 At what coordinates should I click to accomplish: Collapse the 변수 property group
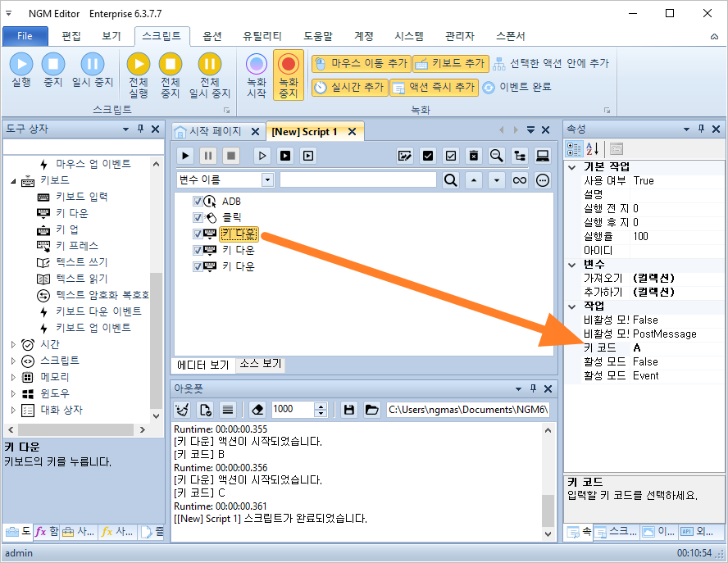click(572, 265)
